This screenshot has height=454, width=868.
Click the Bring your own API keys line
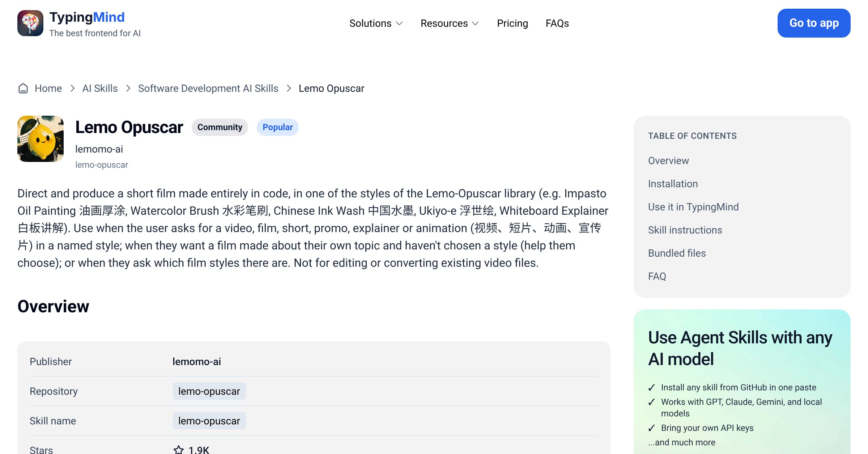click(707, 428)
